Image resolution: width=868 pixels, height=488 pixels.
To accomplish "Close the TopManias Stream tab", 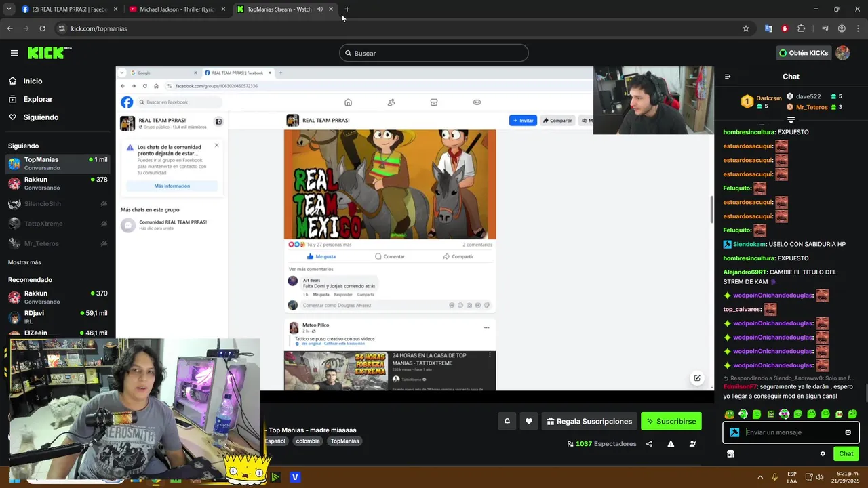I will (x=331, y=9).
